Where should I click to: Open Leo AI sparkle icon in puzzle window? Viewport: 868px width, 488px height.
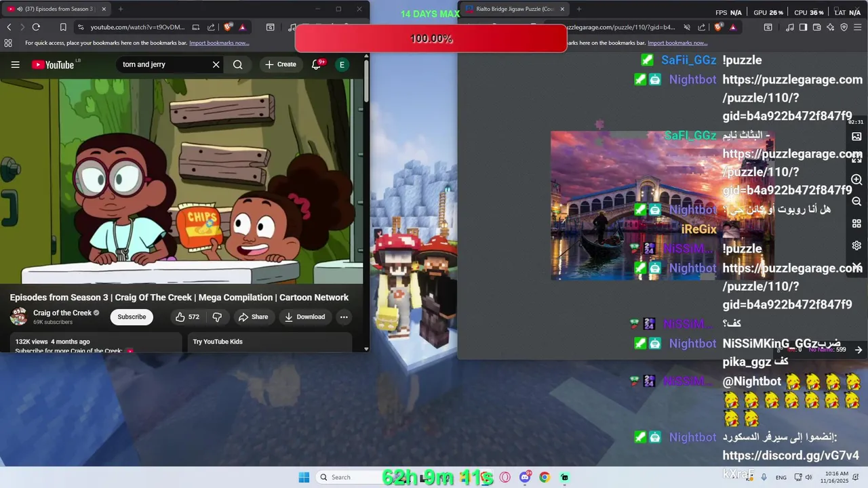tap(830, 27)
